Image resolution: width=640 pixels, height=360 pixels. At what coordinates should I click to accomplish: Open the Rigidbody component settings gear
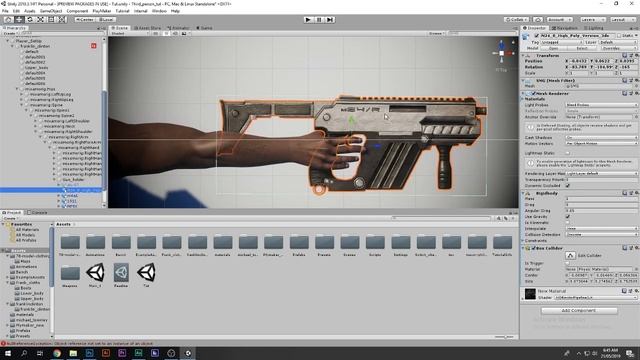[636, 193]
